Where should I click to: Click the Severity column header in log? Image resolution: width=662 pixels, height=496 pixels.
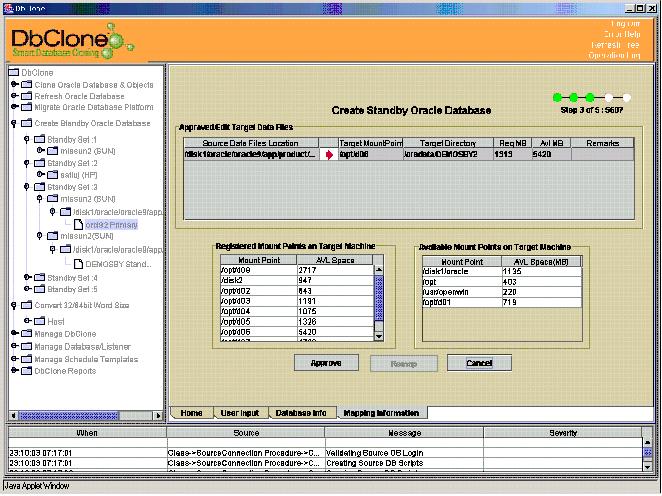pyautogui.click(x=563, y=433)
